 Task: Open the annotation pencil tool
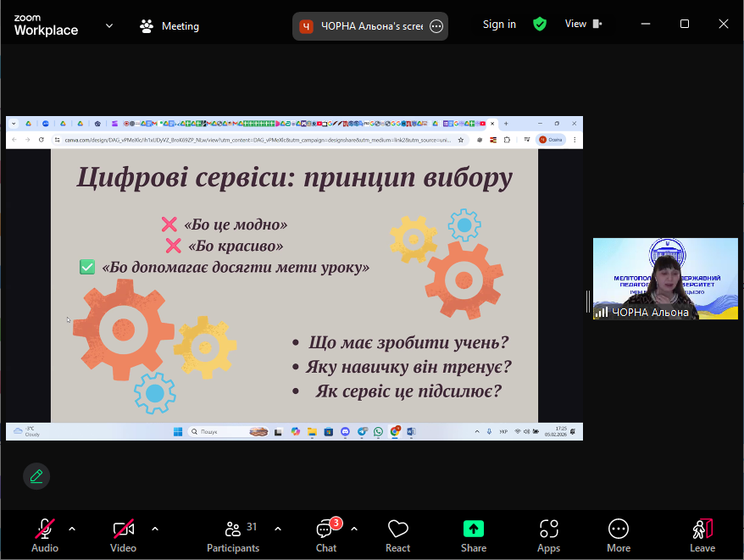click(36, 476)
